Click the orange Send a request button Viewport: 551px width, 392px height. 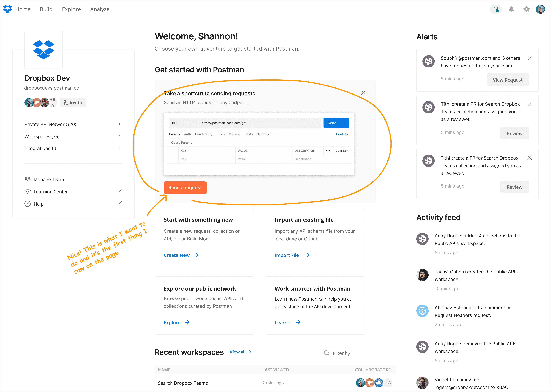click(x=185, y=188)
